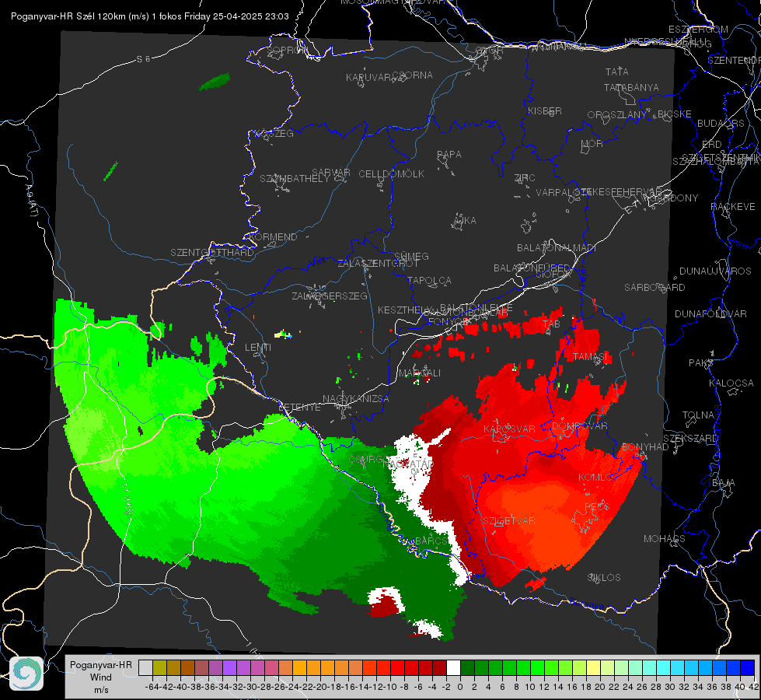Select the LETENYE label
This screenshot has width=761, height=700.
pyautogui.click(x=299, y=408)
